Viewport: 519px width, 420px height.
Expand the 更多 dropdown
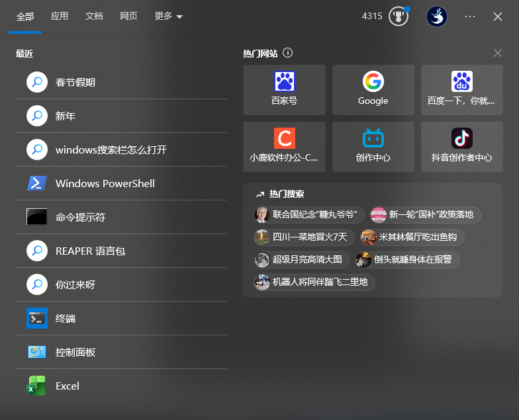(168, 16)
